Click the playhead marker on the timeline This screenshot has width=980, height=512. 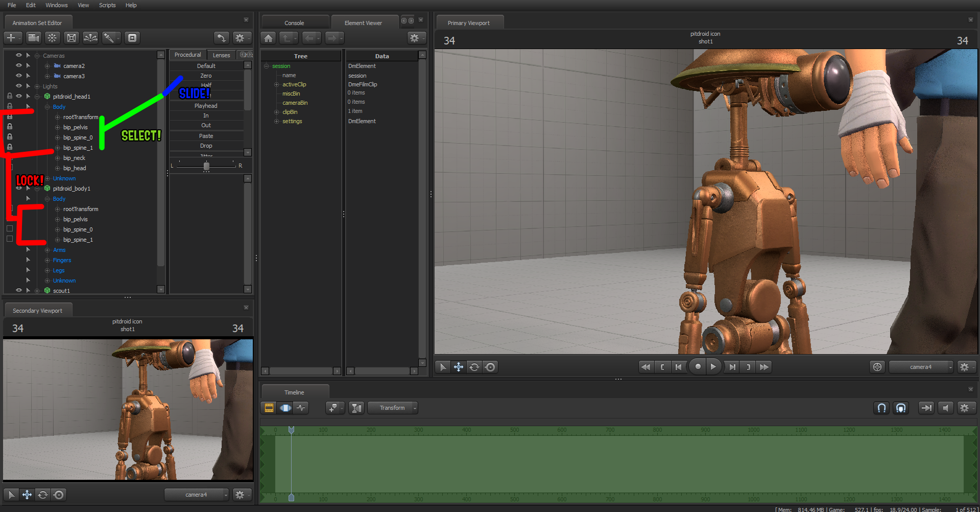coord(291,430)
